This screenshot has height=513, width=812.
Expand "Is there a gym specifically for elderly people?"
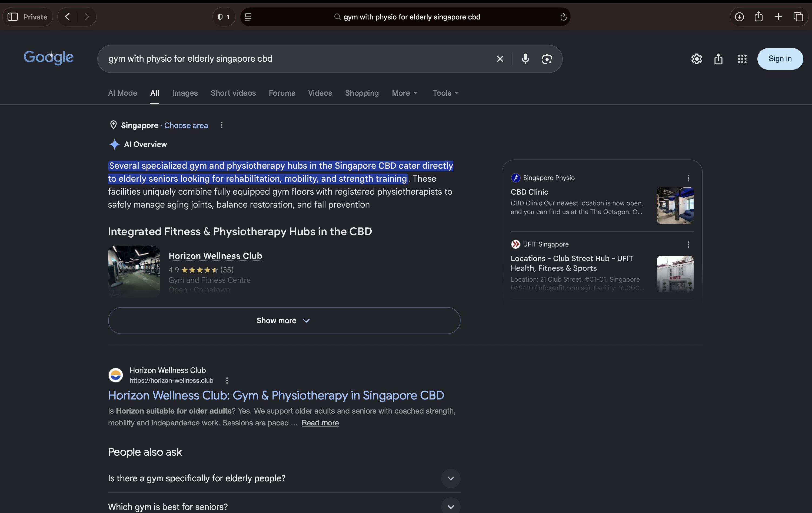tap(284, 478)
